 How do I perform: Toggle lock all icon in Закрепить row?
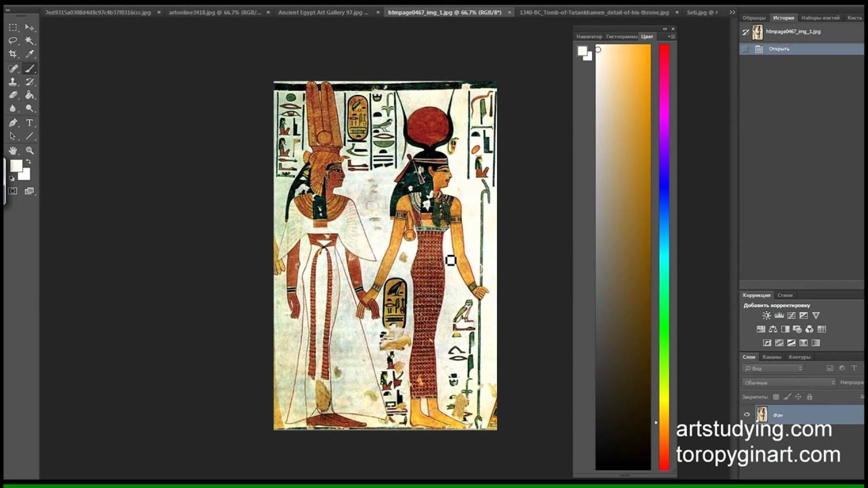tap(809, 397)
